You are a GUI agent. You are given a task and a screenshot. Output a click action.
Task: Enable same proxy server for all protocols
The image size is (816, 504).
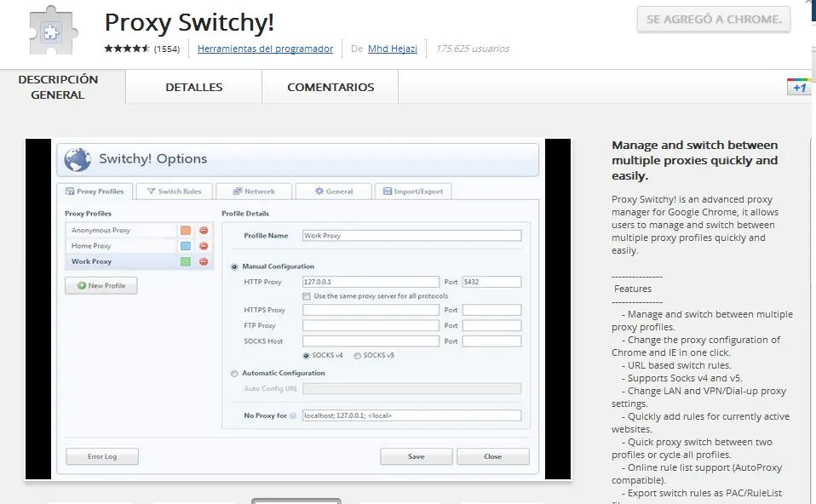click(307, 296)
